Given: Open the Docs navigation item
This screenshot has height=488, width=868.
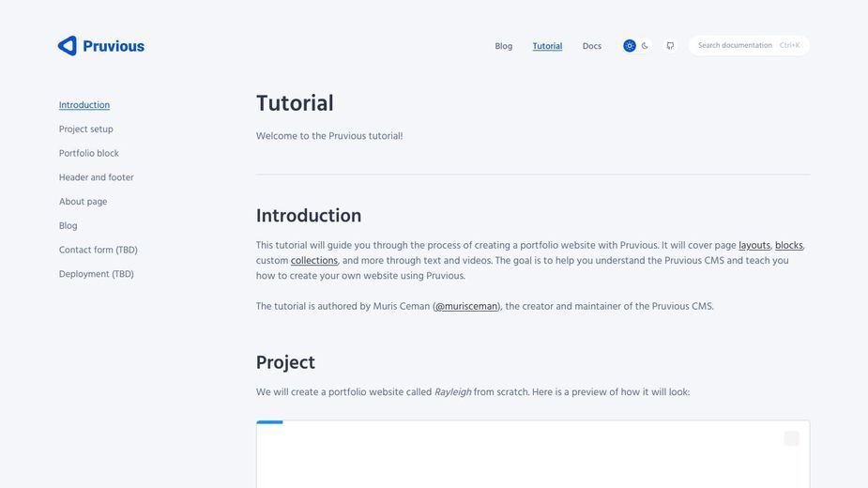Looking at the screenshot, I should pyautogui.click(x=592, y=46).
